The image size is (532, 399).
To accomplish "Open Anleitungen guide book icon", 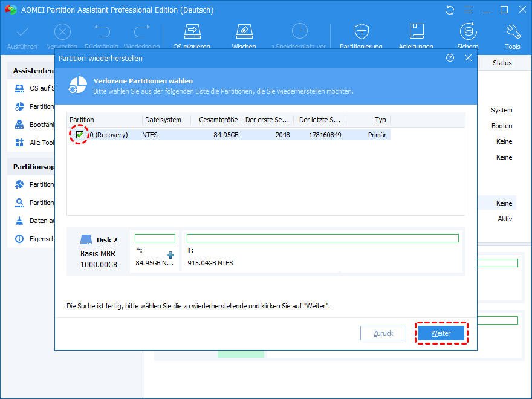I will [x=417, y=31].
